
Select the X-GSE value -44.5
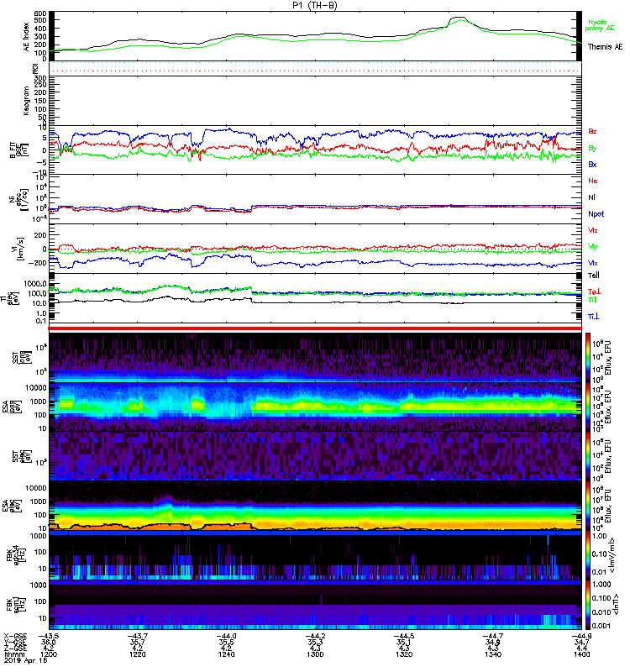click(x=405, y=636)
